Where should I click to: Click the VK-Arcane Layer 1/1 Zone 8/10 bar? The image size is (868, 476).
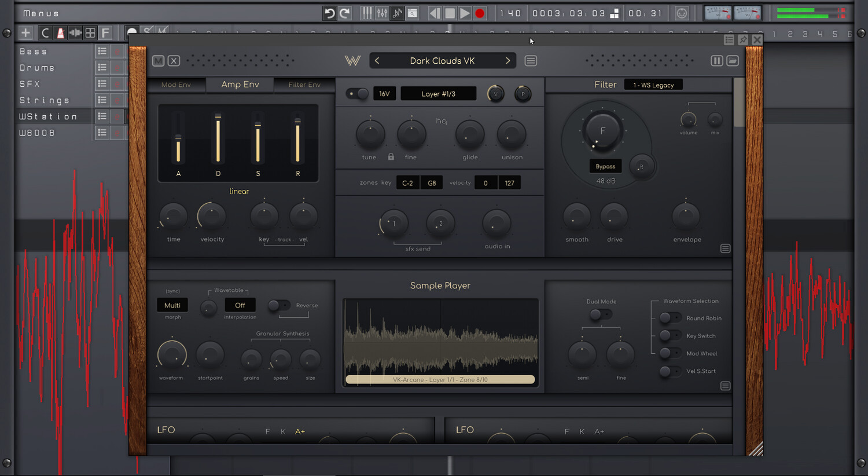(440, 380)
